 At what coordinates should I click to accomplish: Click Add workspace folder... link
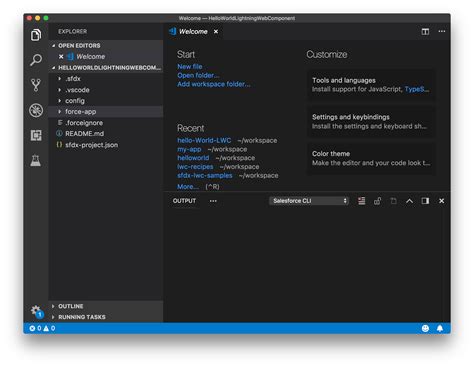point(214,84)
